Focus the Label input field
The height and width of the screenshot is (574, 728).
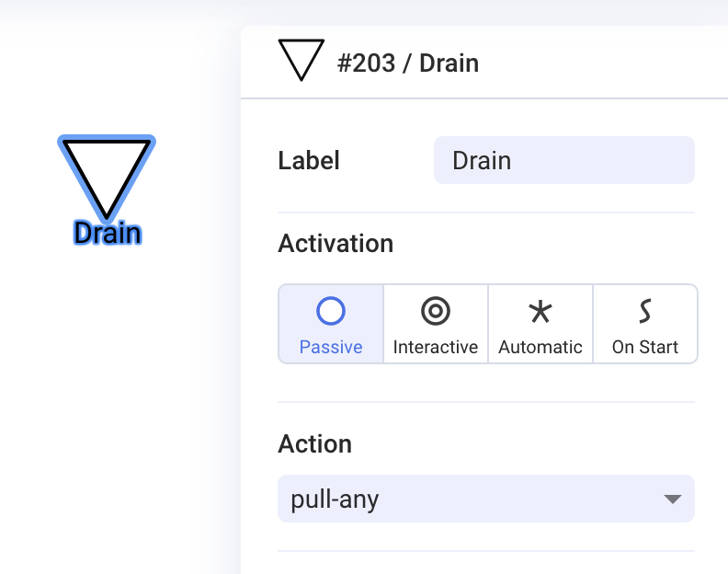(564, 160)
